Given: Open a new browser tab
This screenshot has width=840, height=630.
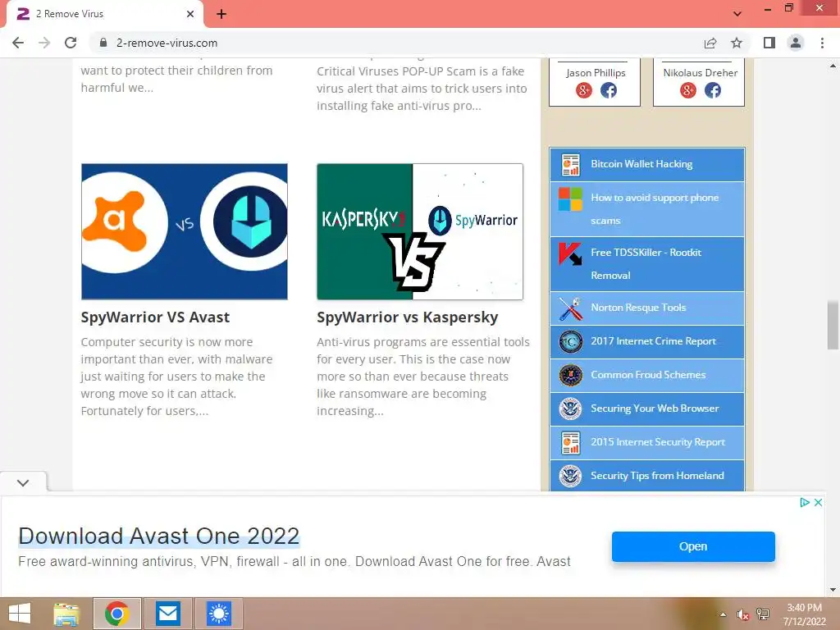Looking at the screenshot, I should coord(221,14).
